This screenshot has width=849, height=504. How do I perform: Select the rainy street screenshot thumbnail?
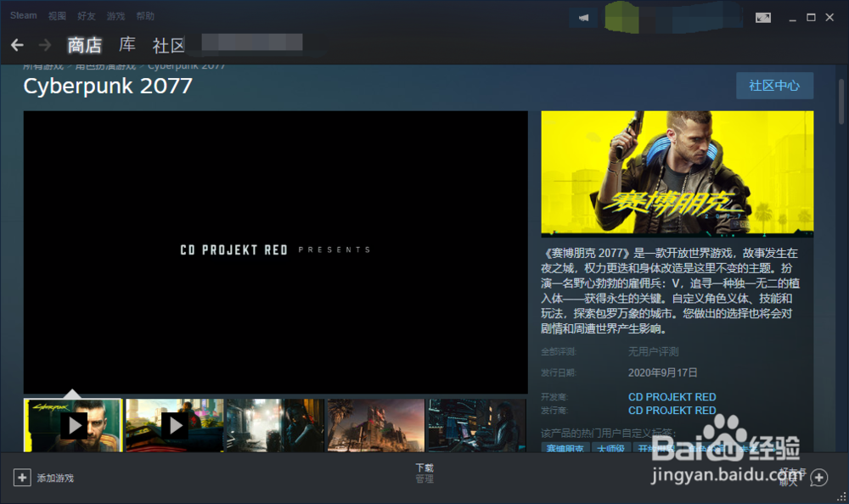pos(275,425)
